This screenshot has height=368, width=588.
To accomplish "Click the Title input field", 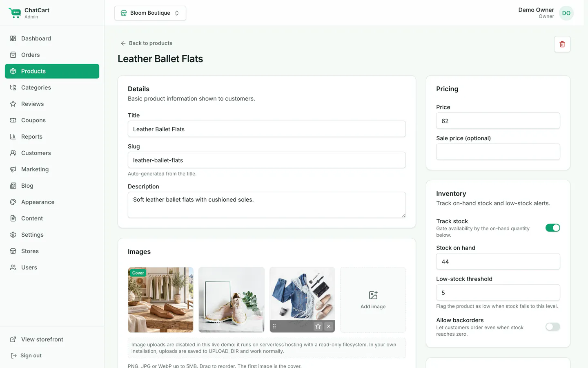I will 267,129.
